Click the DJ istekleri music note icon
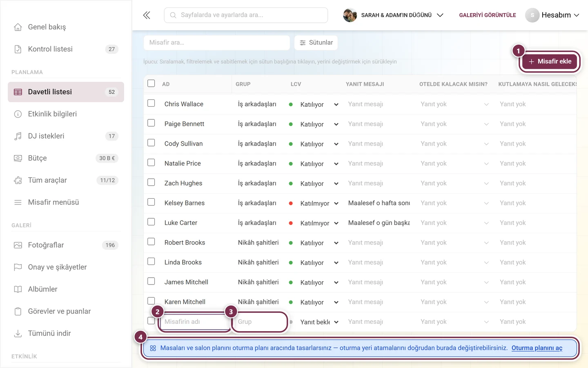588x368 pixels. tap(18, 136)
